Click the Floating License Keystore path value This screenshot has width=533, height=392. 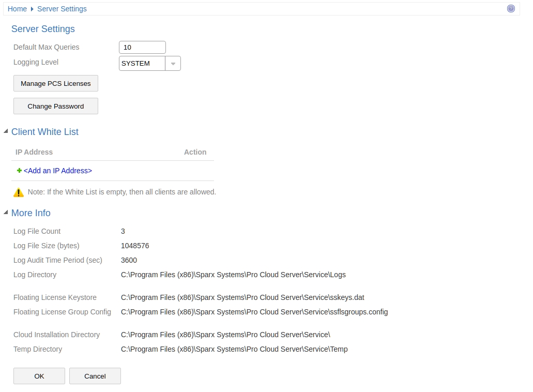[242, 297]
